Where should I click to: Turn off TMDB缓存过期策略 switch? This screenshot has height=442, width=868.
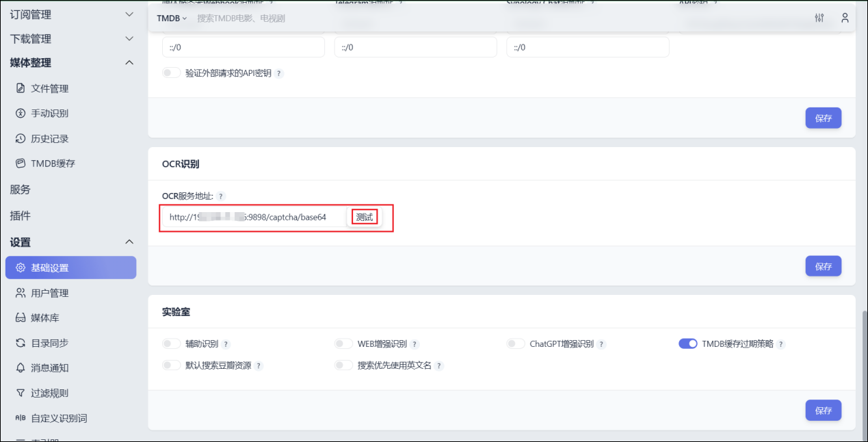coord(687,343)
